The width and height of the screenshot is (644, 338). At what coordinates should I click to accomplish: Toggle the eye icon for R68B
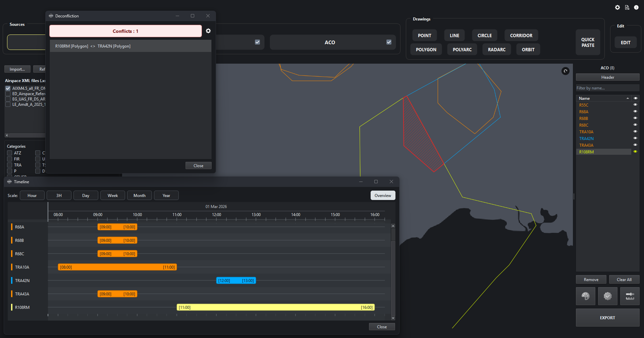pyautogui.click(x=635, y=118)
